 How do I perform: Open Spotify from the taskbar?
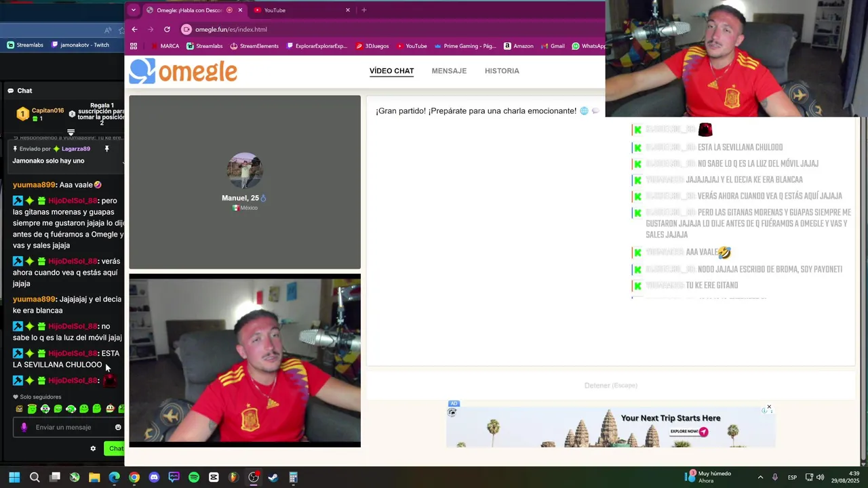point(194,477)
